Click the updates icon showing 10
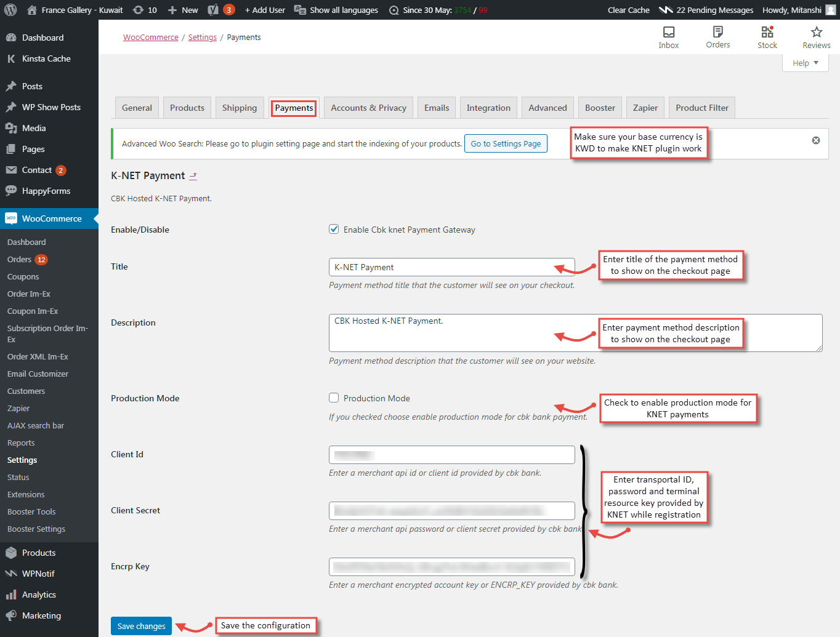 tap(145, 10)
